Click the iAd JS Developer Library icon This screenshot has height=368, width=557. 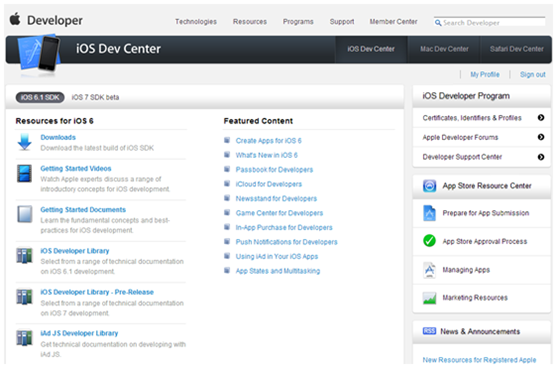[x=25, y=338]
